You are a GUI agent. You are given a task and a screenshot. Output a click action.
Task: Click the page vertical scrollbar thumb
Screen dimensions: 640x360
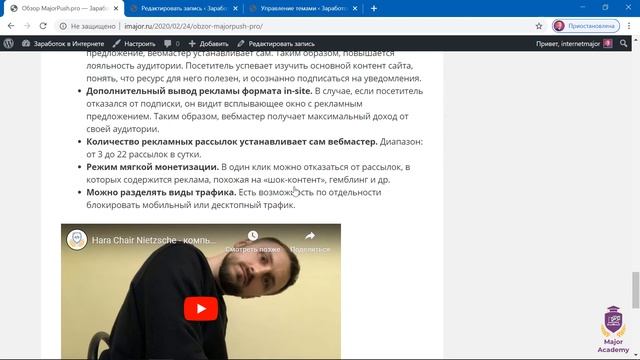tap(636, 290)
